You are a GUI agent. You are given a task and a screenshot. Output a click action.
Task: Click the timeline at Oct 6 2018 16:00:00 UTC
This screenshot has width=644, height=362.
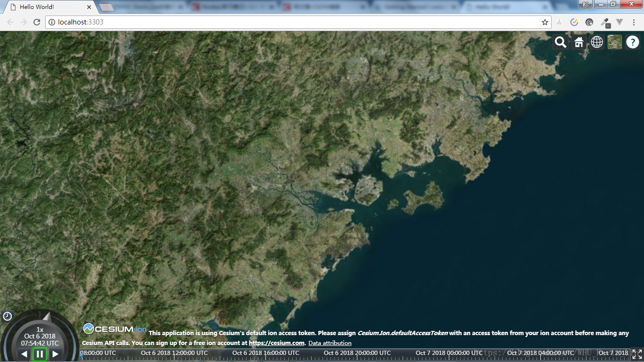click(265, 353)
